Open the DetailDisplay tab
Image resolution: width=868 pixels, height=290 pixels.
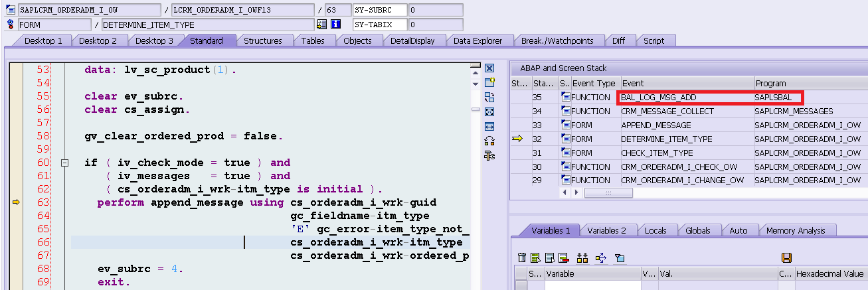pyautogui.click(x=412, y=40)
